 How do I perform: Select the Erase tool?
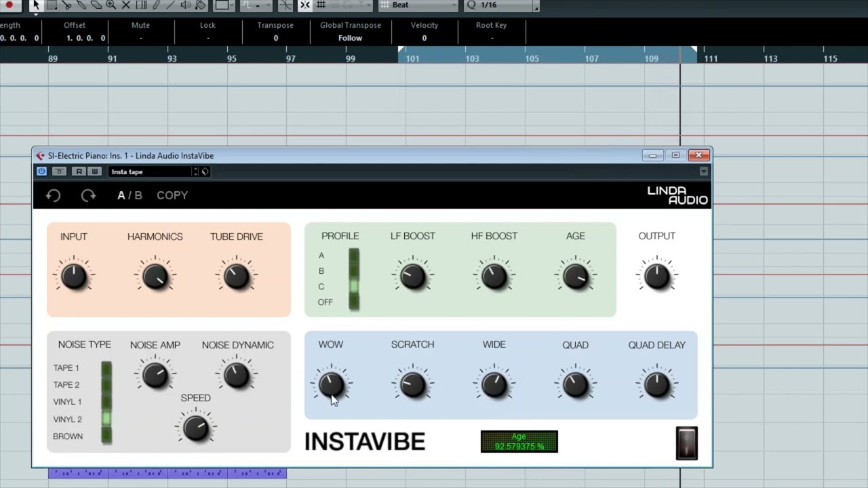point(96,5)
